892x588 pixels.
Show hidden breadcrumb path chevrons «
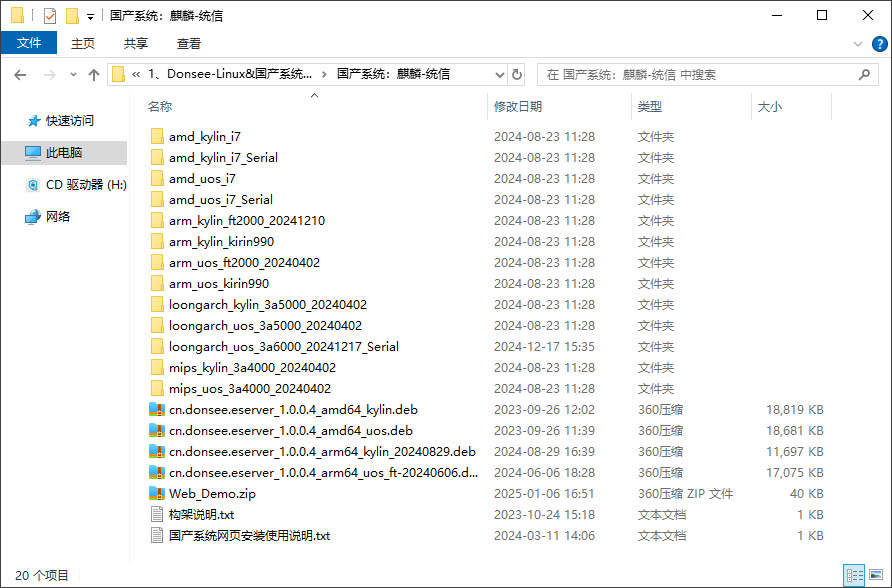(x=136, y=74)
